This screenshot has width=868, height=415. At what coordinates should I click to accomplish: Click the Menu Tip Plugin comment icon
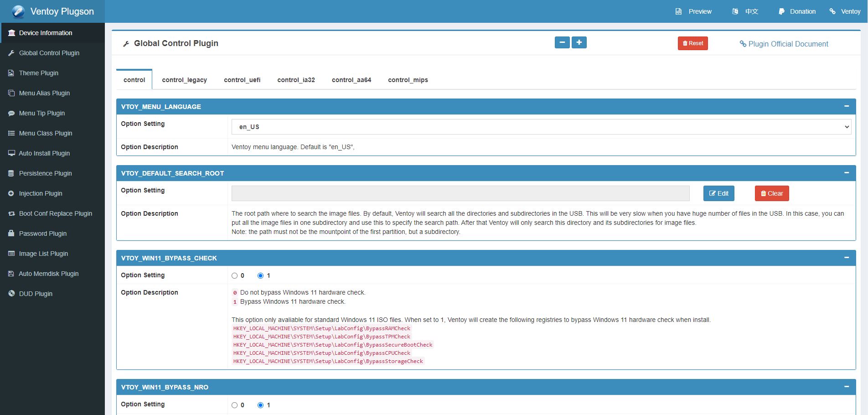click(x=11, y=113)
